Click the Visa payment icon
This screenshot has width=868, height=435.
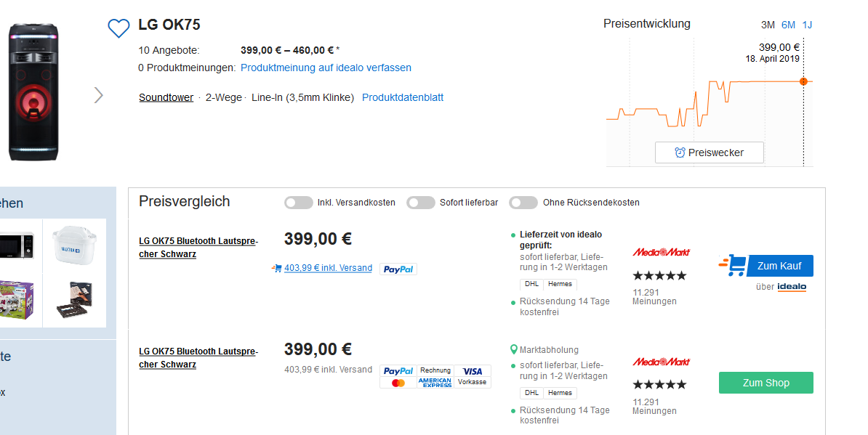[473, 371]
